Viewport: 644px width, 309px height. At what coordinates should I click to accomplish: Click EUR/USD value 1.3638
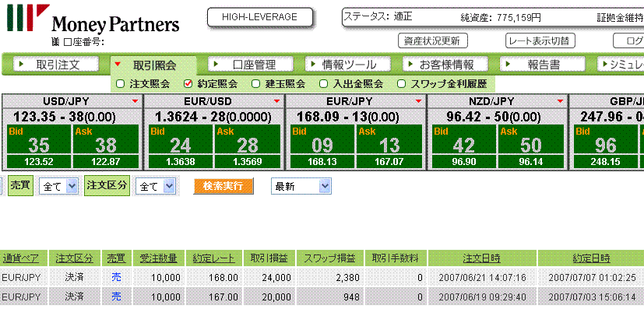coord(181,162)
